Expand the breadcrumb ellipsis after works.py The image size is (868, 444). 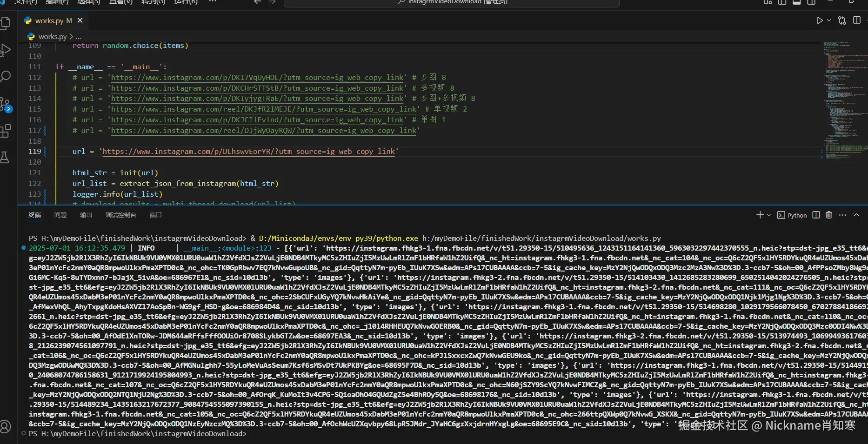pos(79,36)
